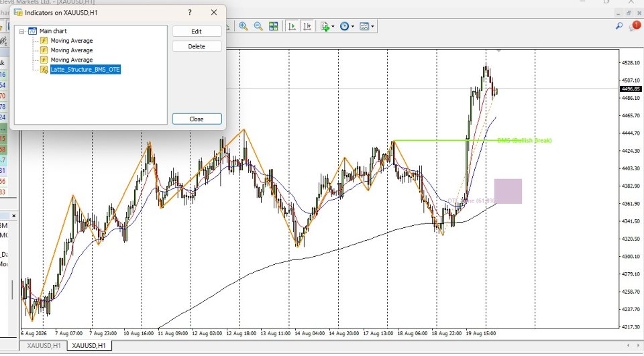Click the 19 Aug 15:00 time label

click(480, 333)
